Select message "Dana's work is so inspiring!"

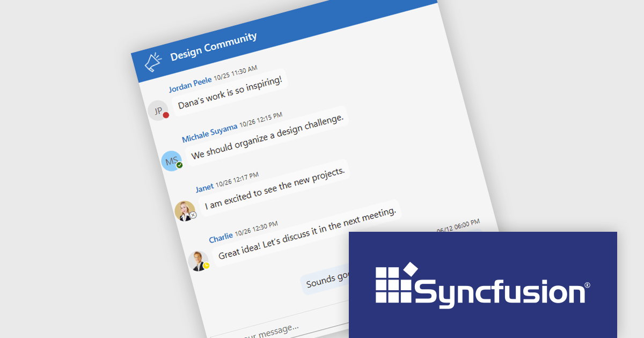[230, 92]
